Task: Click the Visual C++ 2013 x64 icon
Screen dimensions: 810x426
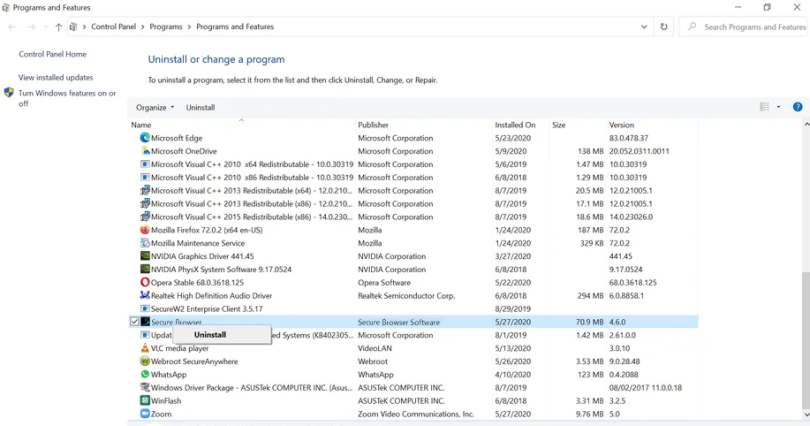Action: (x=145, y=190)
